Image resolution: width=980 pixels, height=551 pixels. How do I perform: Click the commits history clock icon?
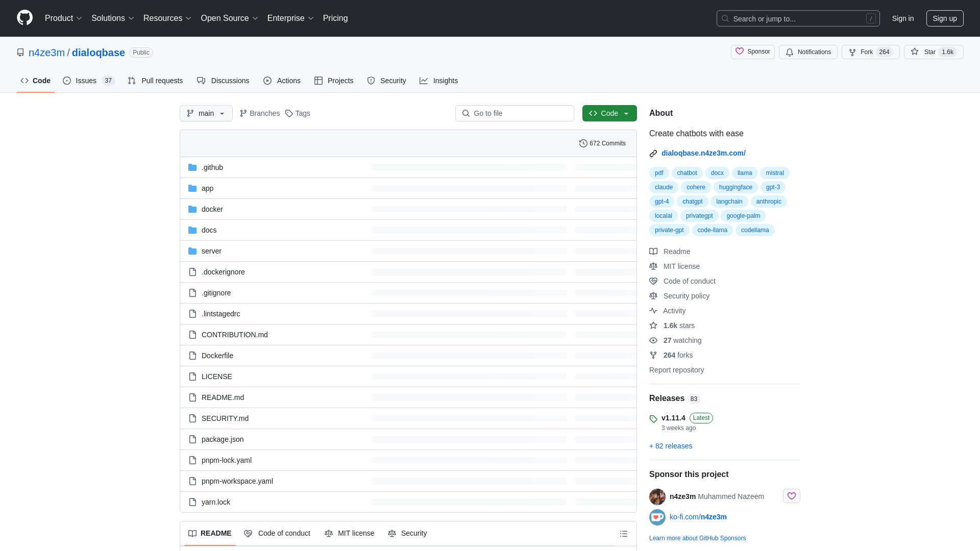583,143
